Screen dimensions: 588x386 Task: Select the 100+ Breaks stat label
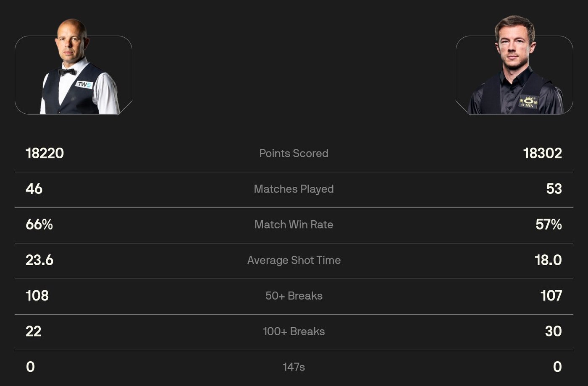[294, 332]
